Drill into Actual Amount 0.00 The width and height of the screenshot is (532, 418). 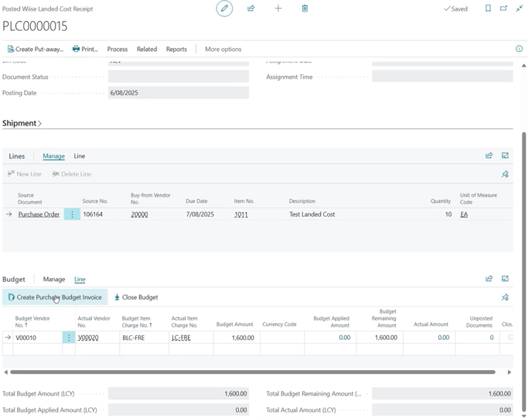443,337
